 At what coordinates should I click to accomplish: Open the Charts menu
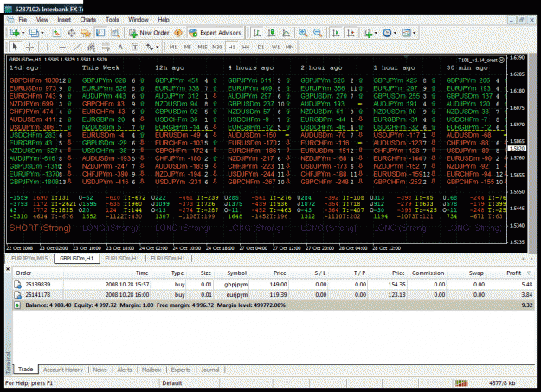pos(88,20)
